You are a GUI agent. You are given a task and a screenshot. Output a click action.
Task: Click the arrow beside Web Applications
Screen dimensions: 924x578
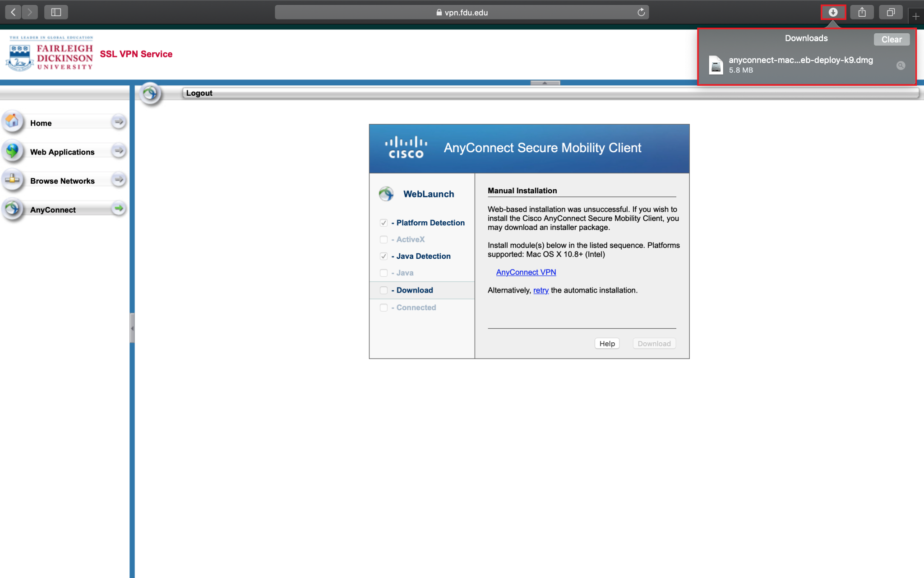[119, 150]
